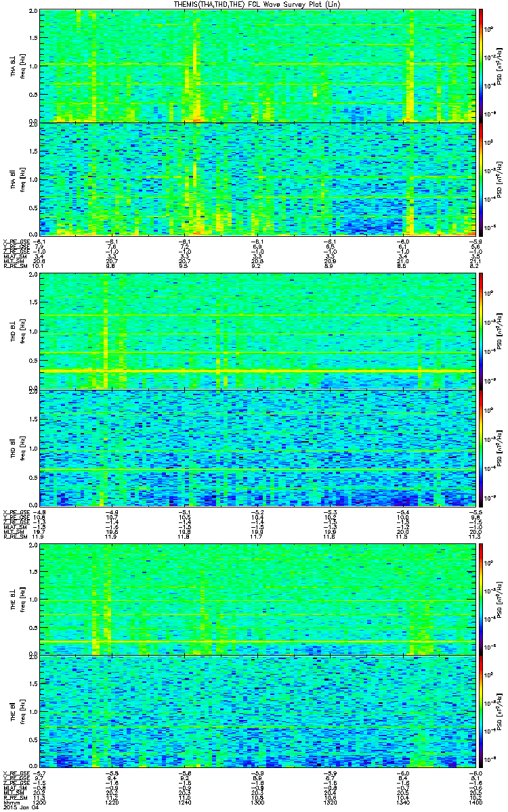Click the 'PSD [nT²/Hz]' label next to THE BII

click(x=500, y=711)
